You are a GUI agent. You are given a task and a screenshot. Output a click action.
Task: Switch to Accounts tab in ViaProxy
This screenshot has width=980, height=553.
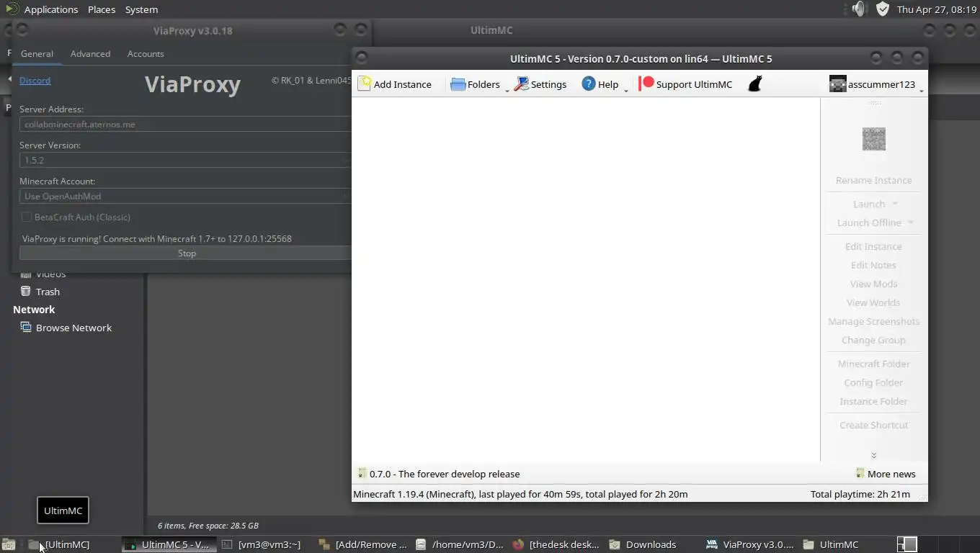pos(146,54)
